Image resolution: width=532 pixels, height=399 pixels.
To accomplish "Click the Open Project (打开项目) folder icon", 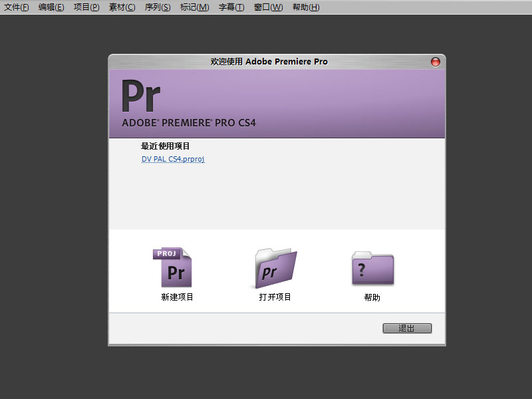I will pos(276,268).
